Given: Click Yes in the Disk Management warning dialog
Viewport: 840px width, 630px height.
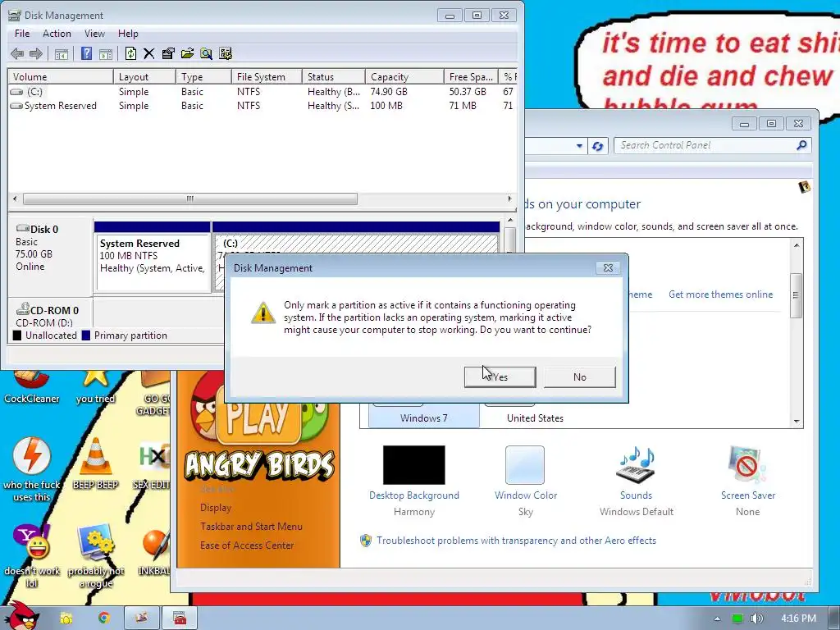Looking at the screenshot, I should 500,377.
